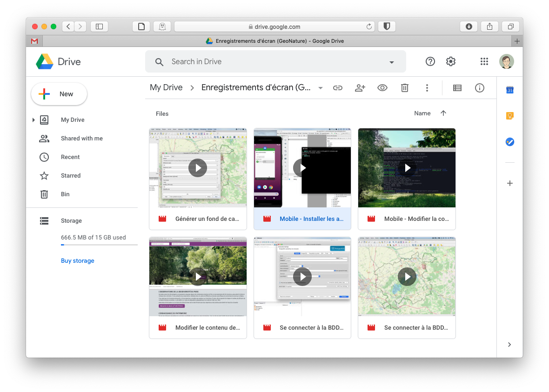Expand the My Drive tree arrow
549x392 pixels.
[33, 120]
